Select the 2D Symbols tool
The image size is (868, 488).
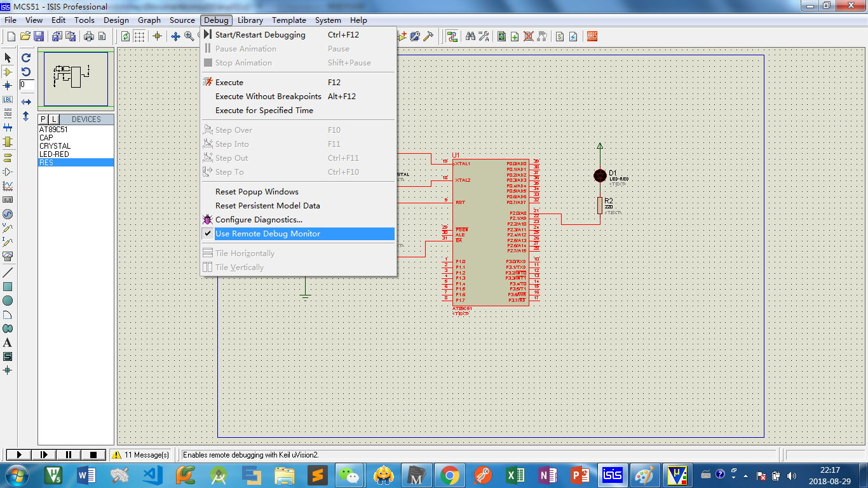pos(8,356)
